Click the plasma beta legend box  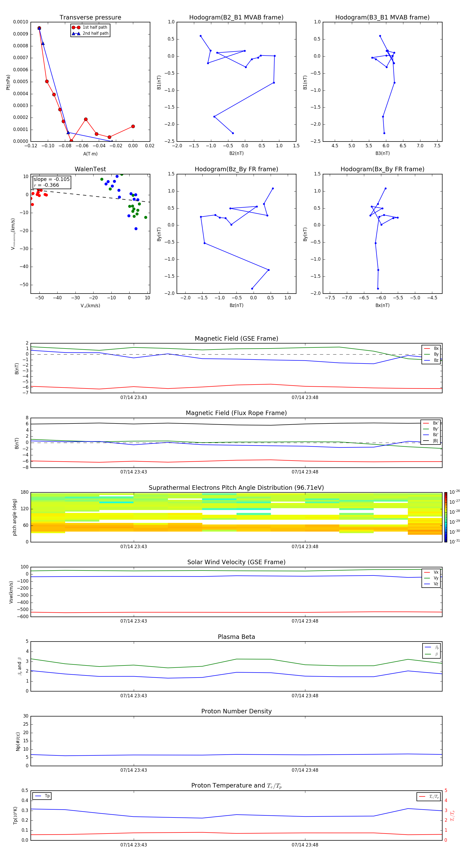431,651
